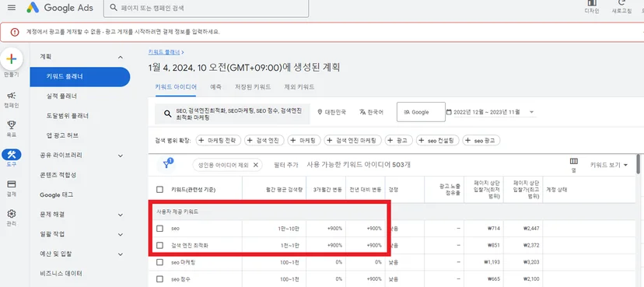Image resolution: width=644 pixels, height=287 pixels.
Task: Expand 문제 해결 section
Action: (x=121, y=215)
